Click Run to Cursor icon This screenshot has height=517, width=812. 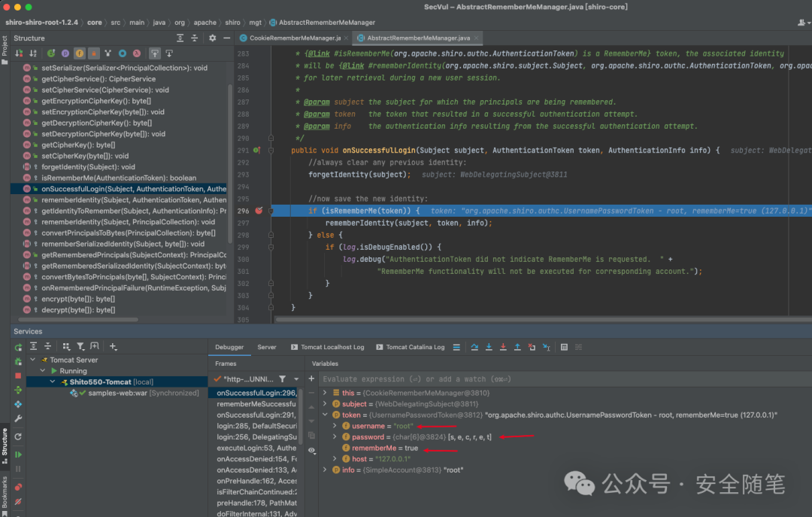[547, 347]
